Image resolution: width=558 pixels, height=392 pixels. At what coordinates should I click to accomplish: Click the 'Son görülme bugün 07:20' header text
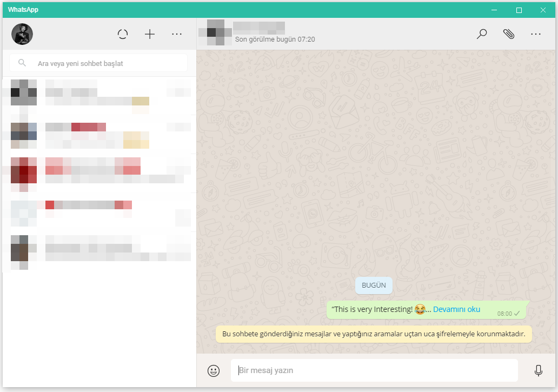[x=275, y=39]
